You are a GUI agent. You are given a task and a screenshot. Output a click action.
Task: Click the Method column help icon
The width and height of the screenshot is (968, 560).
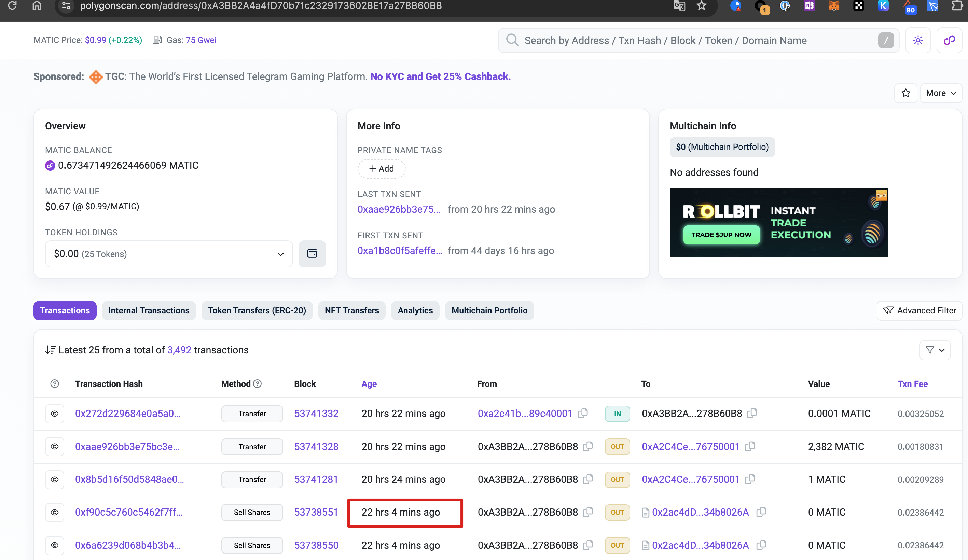257,384
